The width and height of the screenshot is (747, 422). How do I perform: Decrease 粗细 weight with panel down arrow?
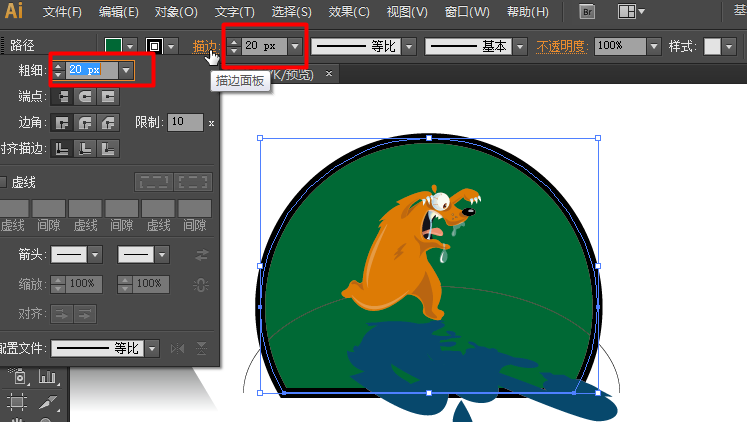click(x=58, y=75)
